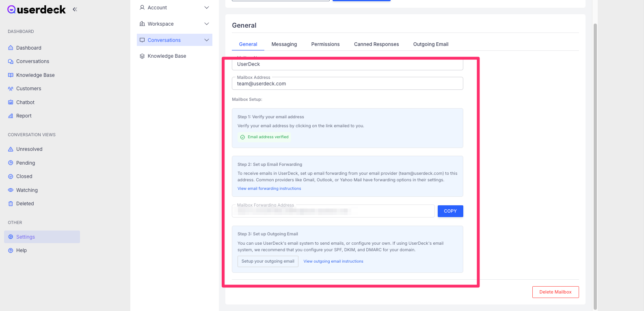Screen dimensions: 644x311
Task: Click 'Step 1: Verify your email address' heading
Action: coord(271,117)
